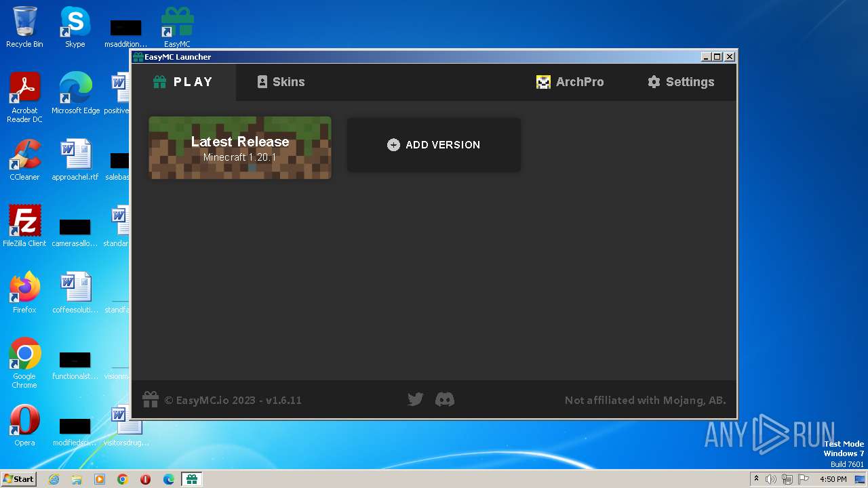Select the msaddition desktop file

[x=126, y=33]
